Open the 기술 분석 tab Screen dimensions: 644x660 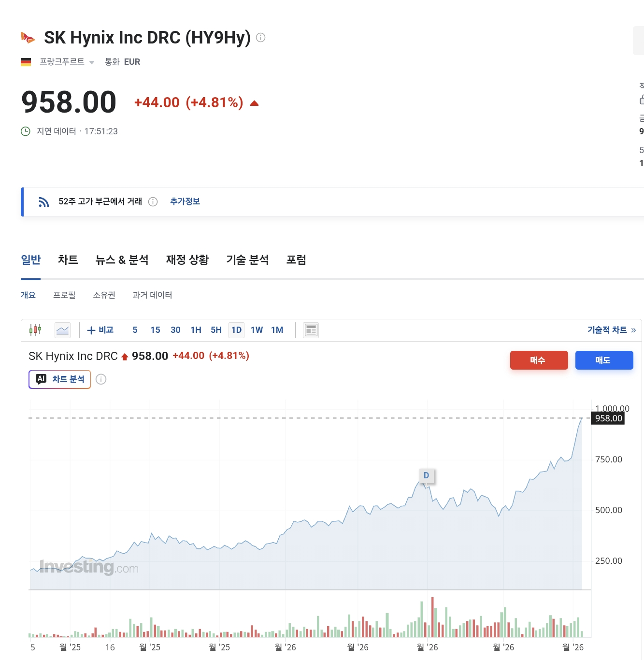[247, 260]
